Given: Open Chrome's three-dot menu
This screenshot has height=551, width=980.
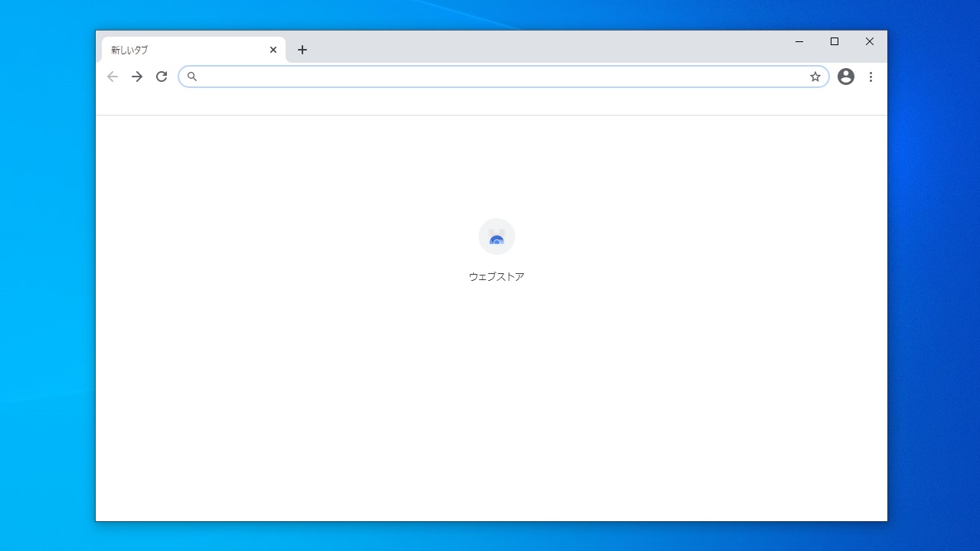Looking at the screenshot, I should coord(871,77).
